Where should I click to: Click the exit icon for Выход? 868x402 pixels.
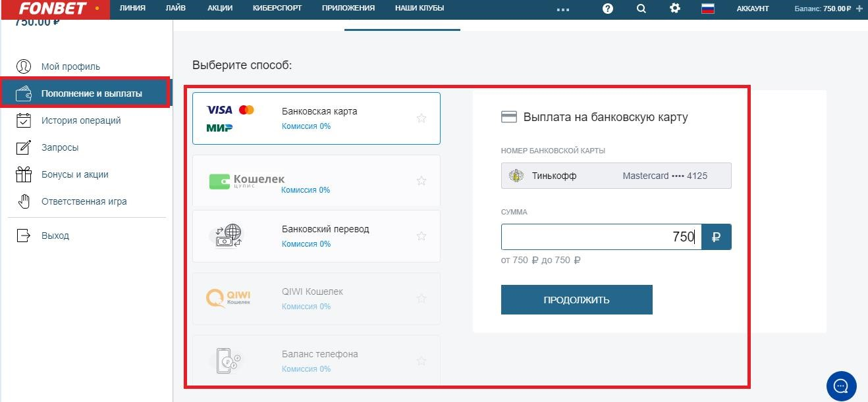point(24,236)
